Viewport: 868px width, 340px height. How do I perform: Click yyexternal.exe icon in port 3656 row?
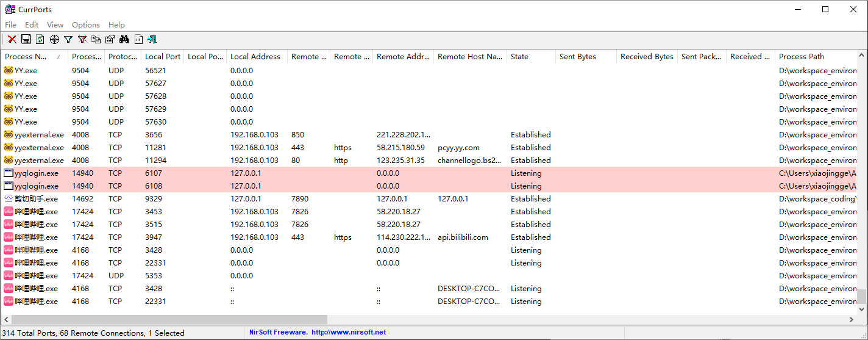click(x=9, y=134)
